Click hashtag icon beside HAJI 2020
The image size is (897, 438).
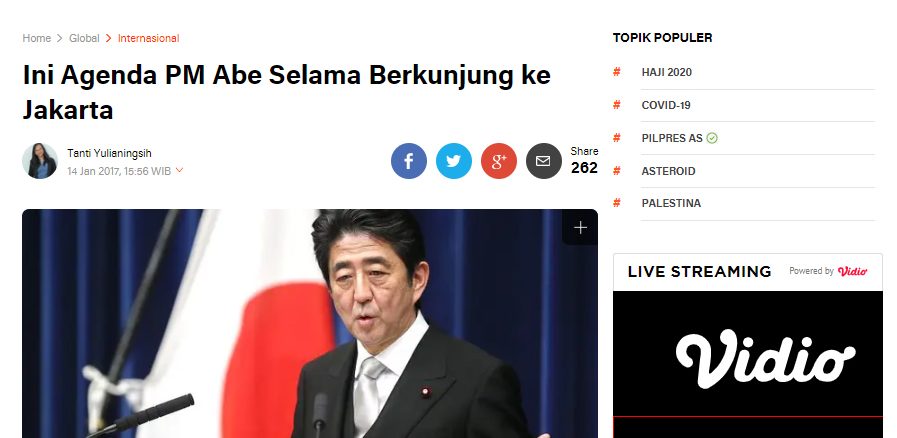[617, 72]
